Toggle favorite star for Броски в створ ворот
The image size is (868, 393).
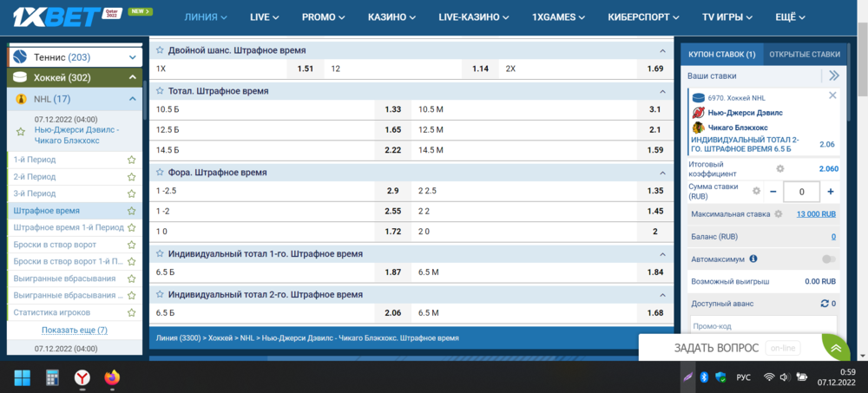[x=131, y=245]
